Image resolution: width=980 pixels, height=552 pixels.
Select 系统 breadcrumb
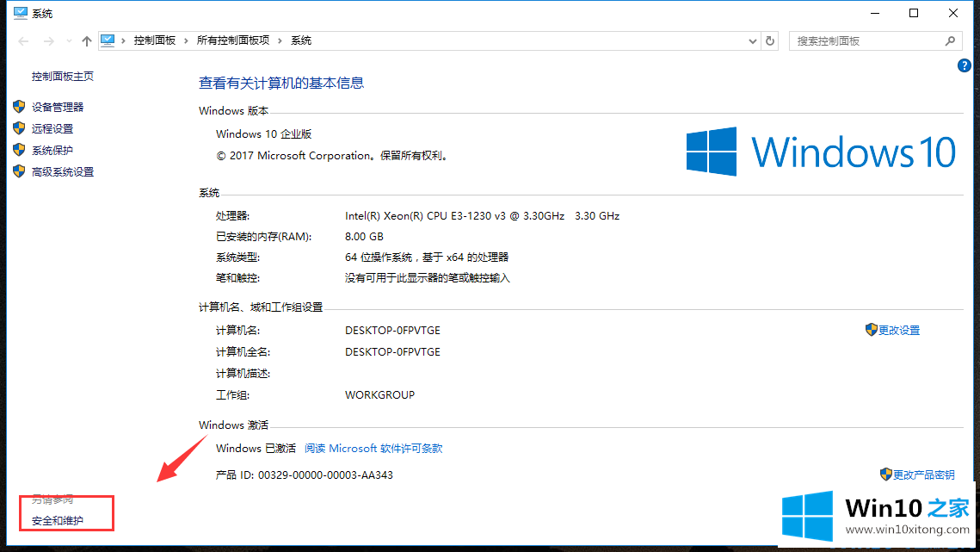coord(301,40)
